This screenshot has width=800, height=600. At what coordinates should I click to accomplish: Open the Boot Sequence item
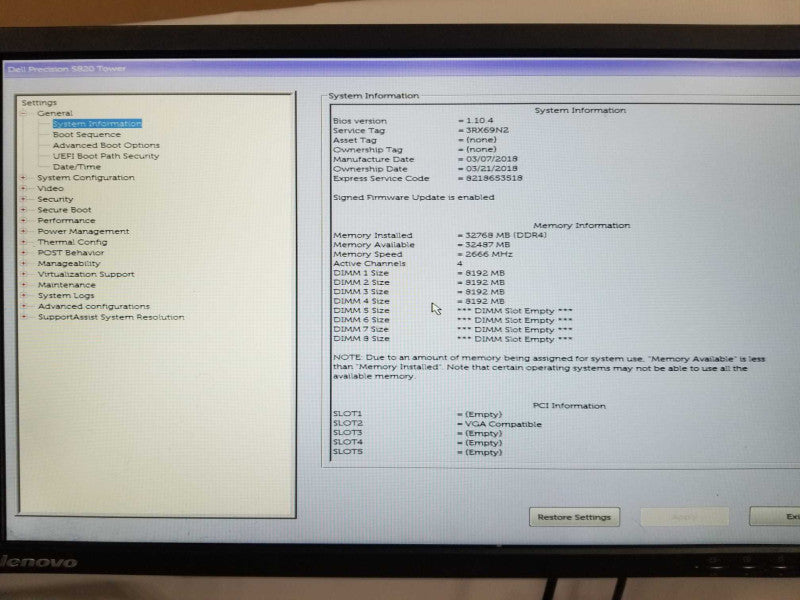pyautogui.click(x=87, y=135)
